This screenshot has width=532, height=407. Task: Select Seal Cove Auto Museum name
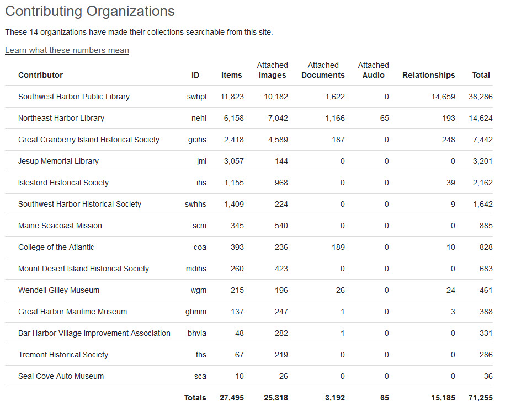tap(61, 376)
